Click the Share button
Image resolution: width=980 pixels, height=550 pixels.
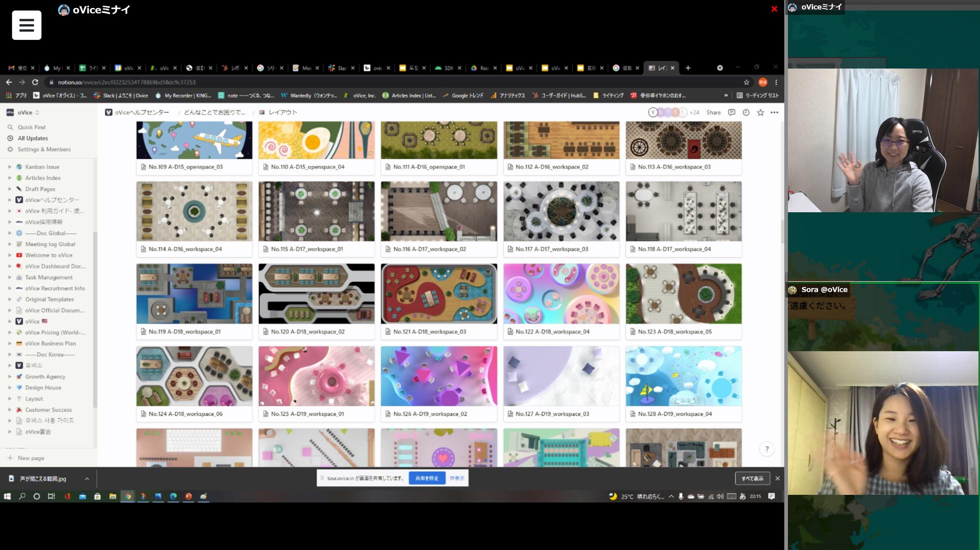point(713,112)
